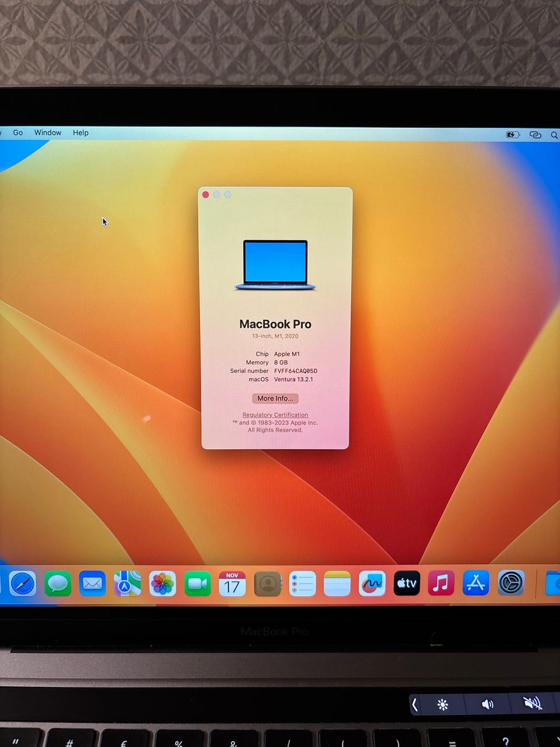Click the More Info... button

coord(275,399)
